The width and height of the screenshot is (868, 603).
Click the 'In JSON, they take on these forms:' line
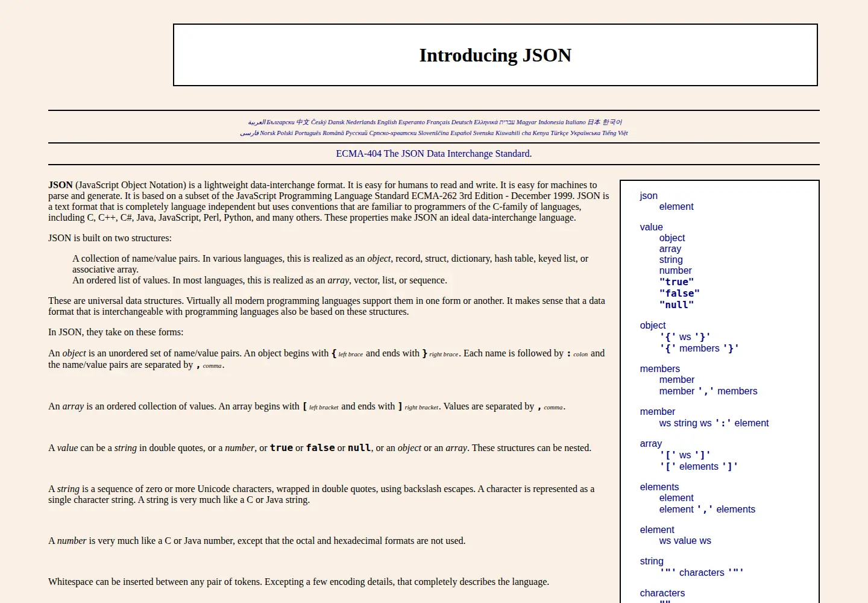(x=116, y=332)
